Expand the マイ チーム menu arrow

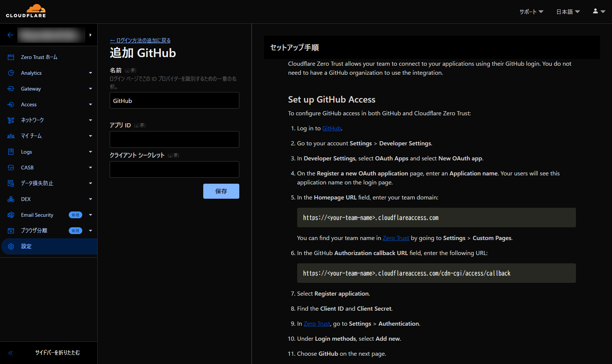91,136
